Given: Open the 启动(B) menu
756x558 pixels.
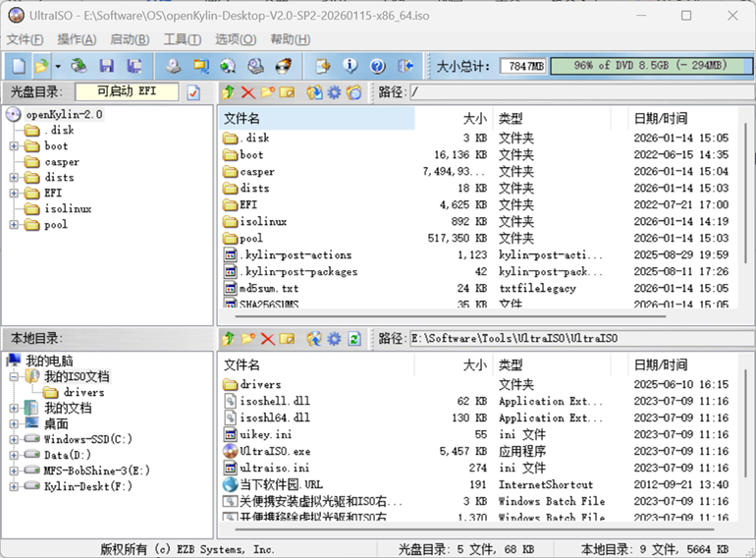Looking at the screenshot, I should pos(130,39).
